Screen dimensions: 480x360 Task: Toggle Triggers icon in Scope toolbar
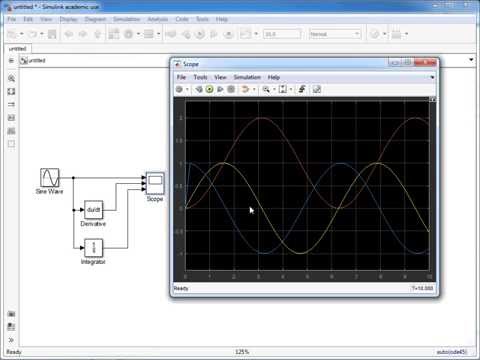tap(302, 89)
